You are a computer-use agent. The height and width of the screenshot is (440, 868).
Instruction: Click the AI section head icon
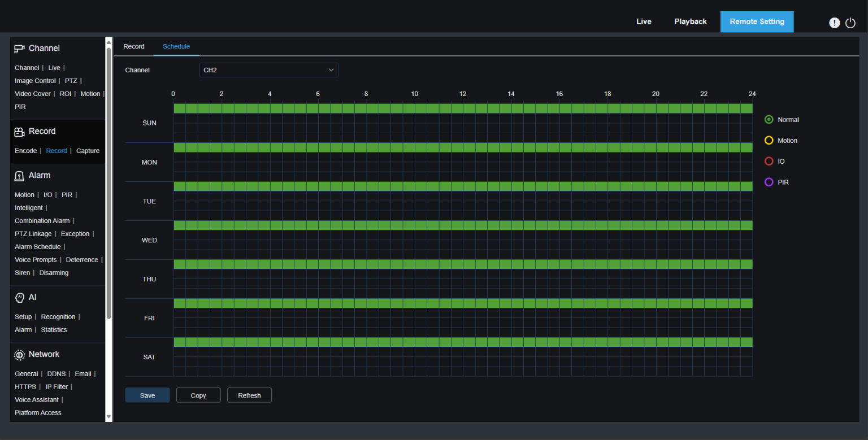tap(20, 297)
